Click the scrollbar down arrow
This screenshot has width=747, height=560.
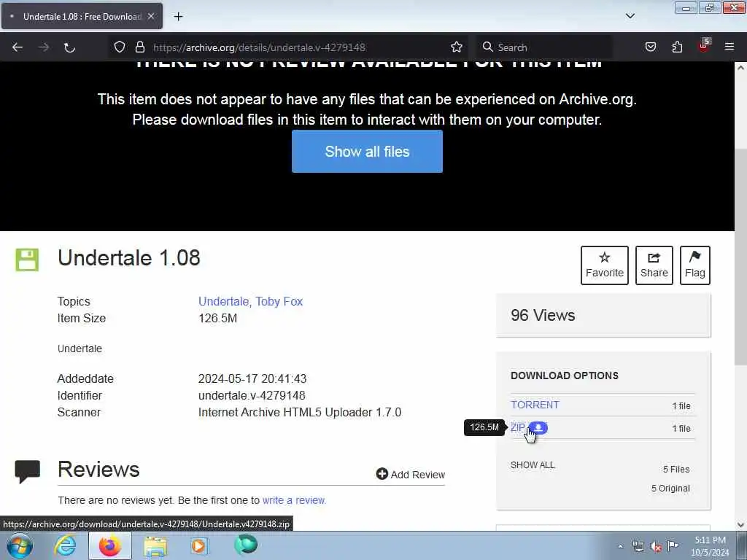(740, 525)
